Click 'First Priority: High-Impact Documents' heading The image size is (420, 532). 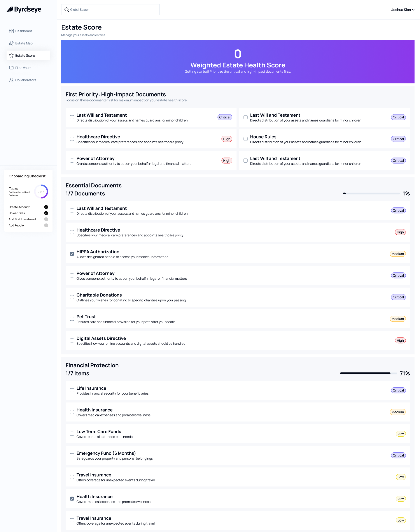pyautogui.click(x=115, y=95)
